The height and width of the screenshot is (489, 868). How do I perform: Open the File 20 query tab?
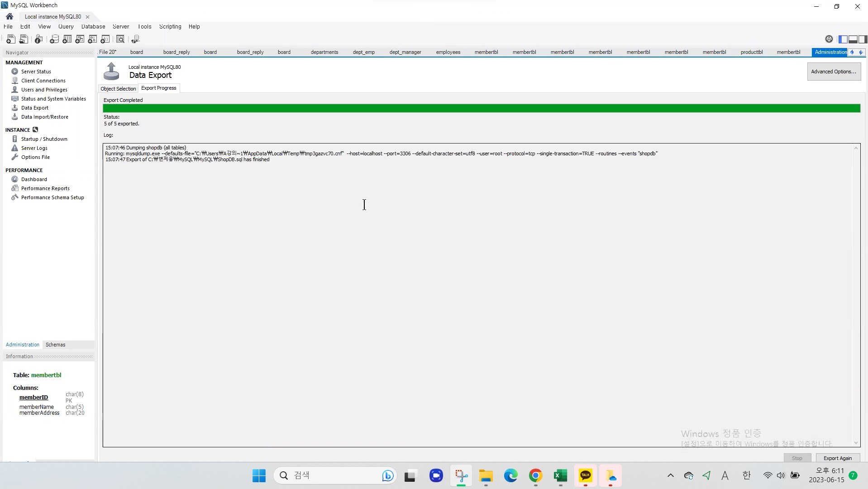[108, 52]
